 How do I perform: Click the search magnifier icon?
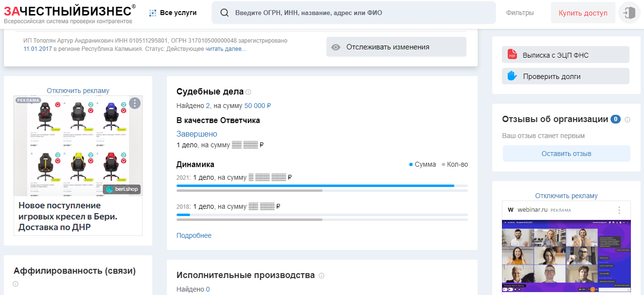tap(225, 13)
